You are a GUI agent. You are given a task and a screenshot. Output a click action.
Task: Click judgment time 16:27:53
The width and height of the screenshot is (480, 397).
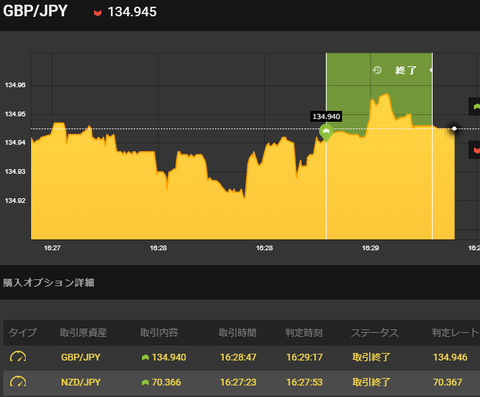(305, 382)
